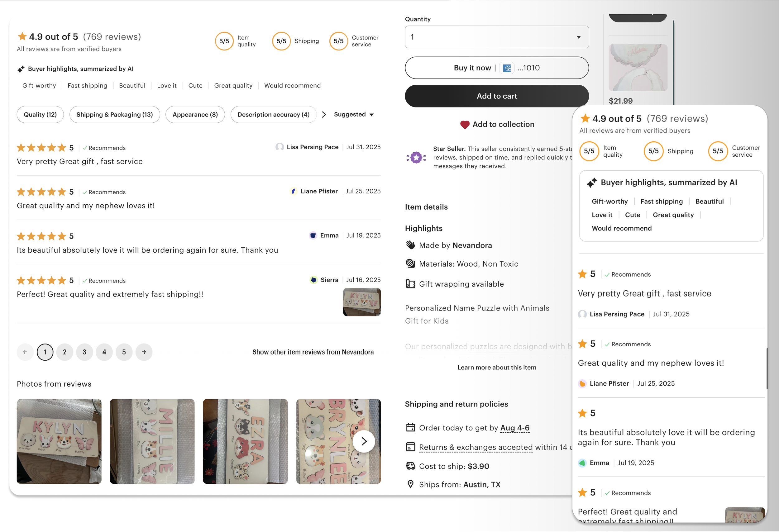Click the Star Seller badge icon

[x=416, y=158]
